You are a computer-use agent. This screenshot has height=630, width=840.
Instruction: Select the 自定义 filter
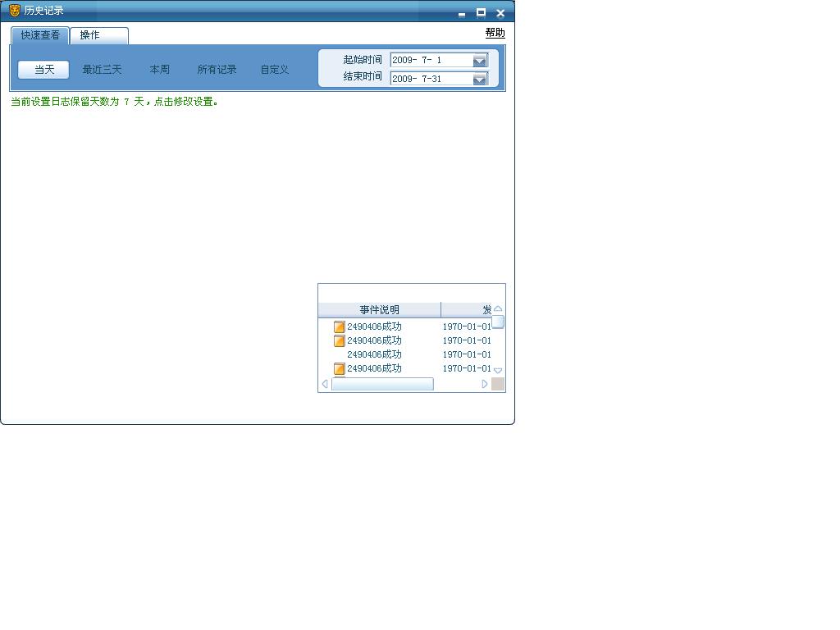275,70
